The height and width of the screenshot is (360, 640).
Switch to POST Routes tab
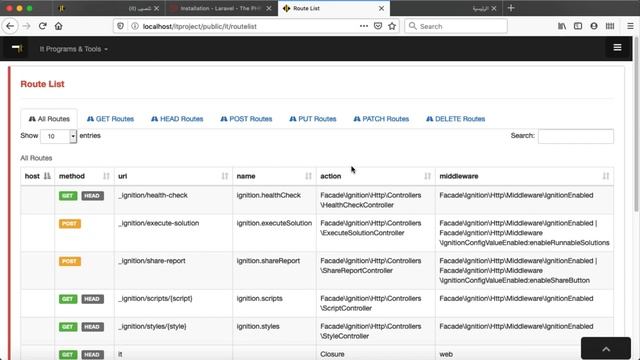(x=246, y=119)
